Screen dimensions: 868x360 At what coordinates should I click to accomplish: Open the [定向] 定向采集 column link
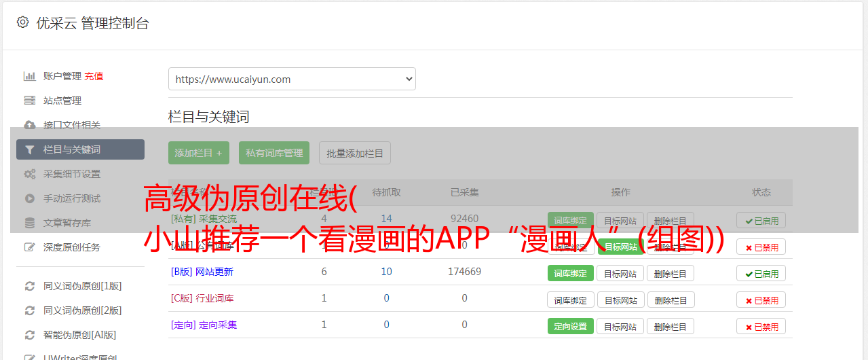click(204, 325)
